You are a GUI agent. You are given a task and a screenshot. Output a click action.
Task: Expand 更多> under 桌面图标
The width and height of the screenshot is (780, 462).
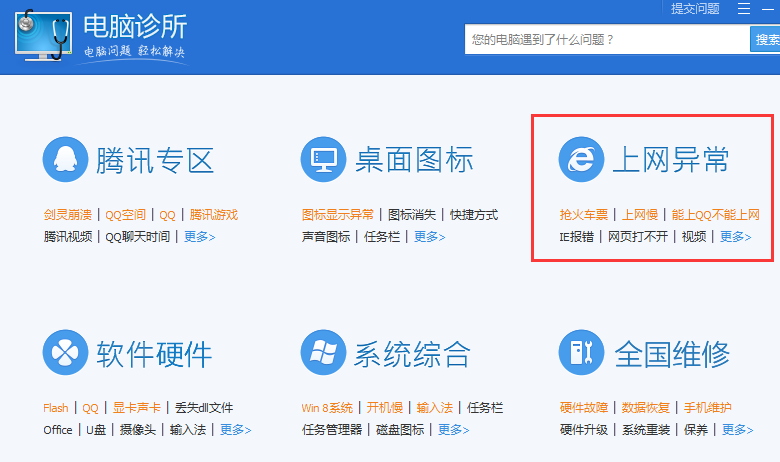tap(430, 237)
